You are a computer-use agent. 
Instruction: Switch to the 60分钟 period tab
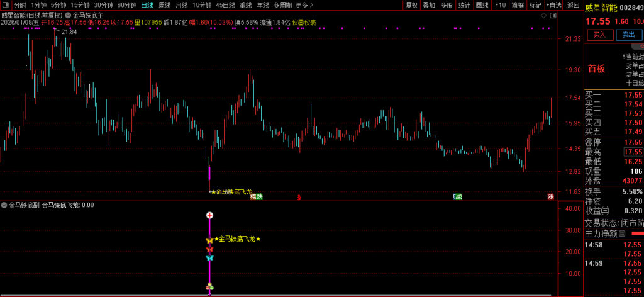click(128, 5)
